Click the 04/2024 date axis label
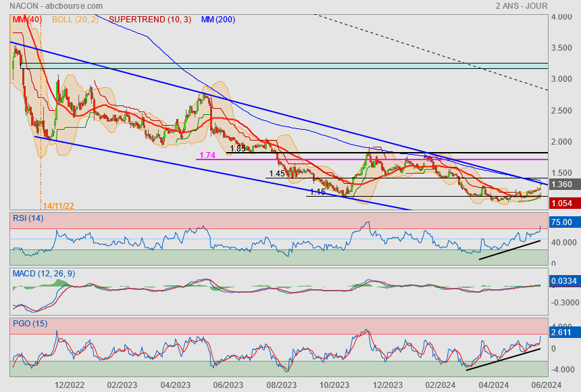 tap(493, 385)
